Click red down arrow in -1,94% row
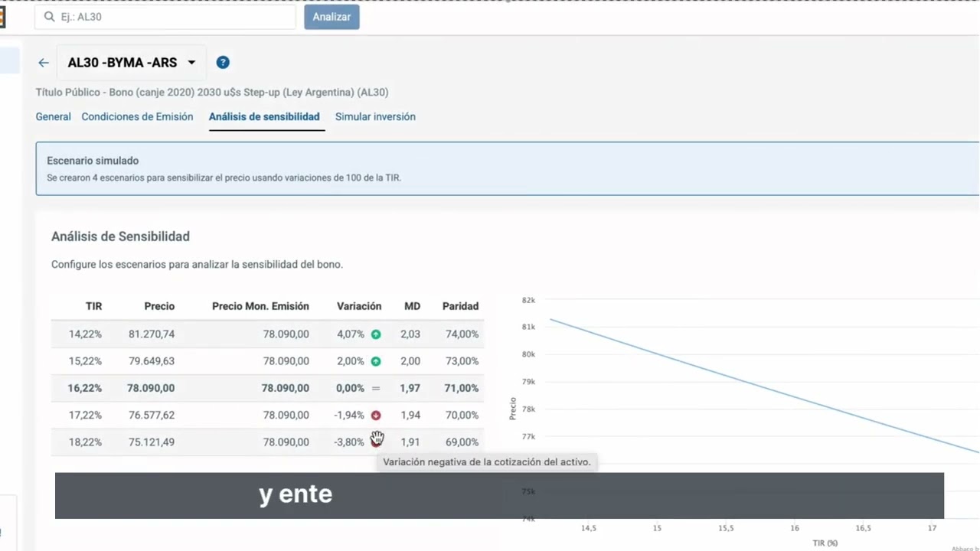Screen dimensions: 980x551 coord(376,416)
